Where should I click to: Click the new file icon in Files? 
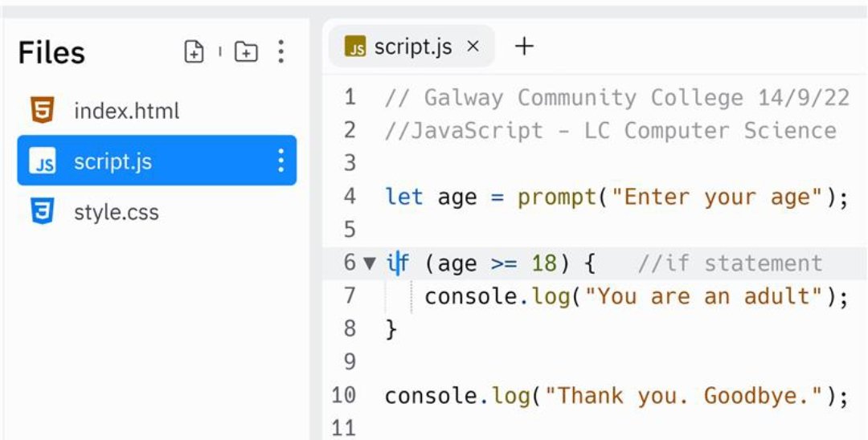[194, 52]
